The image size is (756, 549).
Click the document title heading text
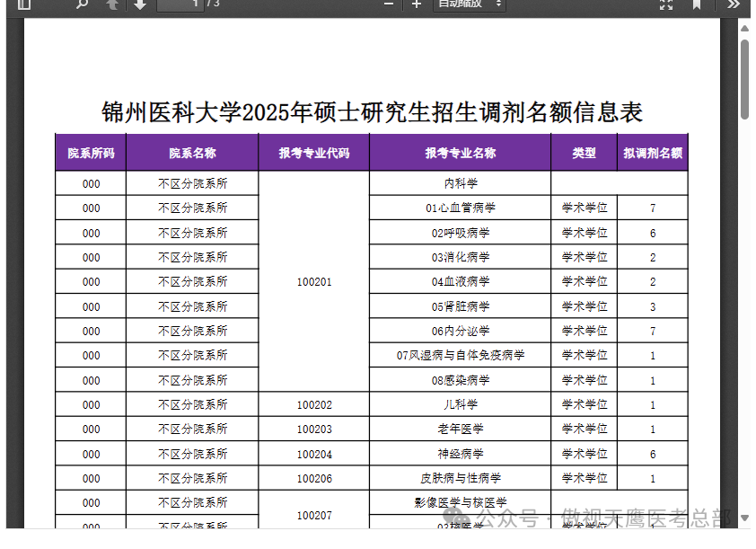(x=372, y=112)
